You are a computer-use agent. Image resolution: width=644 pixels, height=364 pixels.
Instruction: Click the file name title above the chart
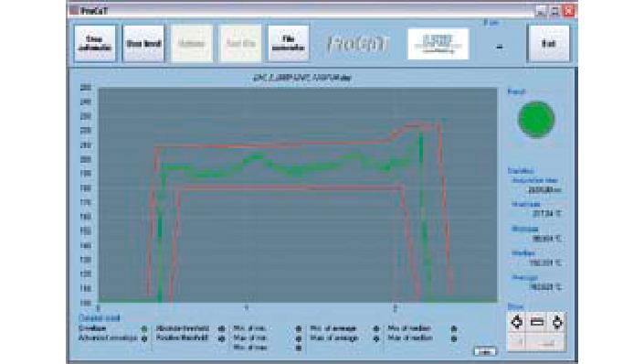(302, 78)
